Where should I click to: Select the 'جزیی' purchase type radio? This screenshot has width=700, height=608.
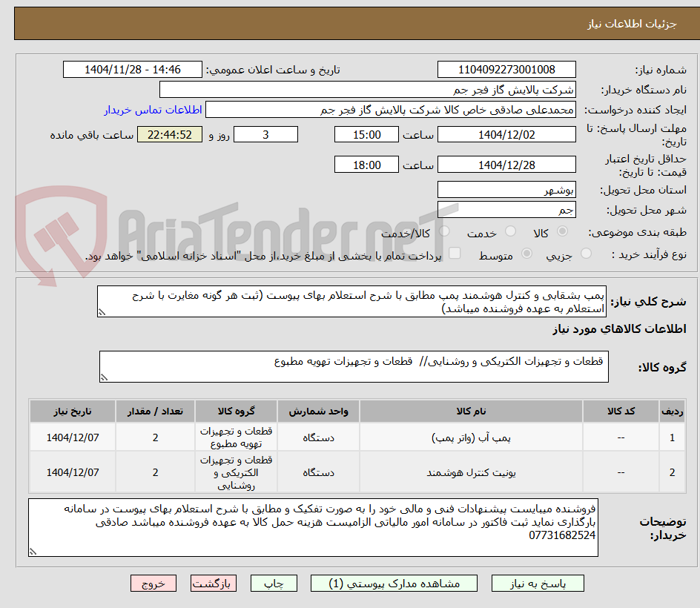click(586, 253)
